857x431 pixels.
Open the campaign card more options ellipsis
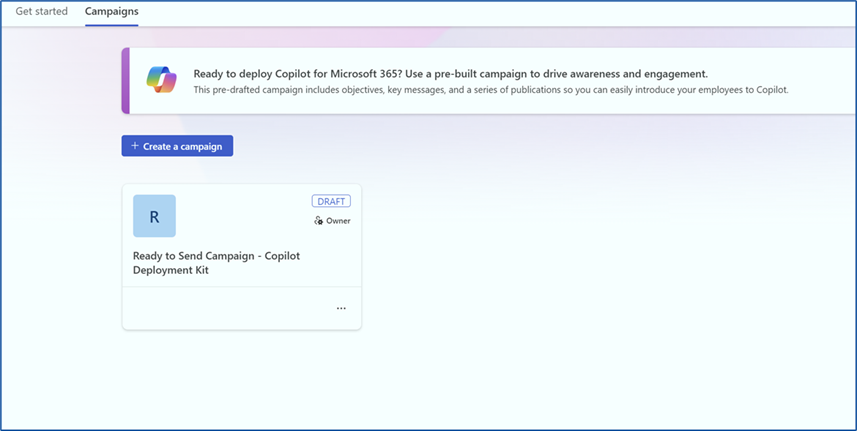(x=341, y=308)
